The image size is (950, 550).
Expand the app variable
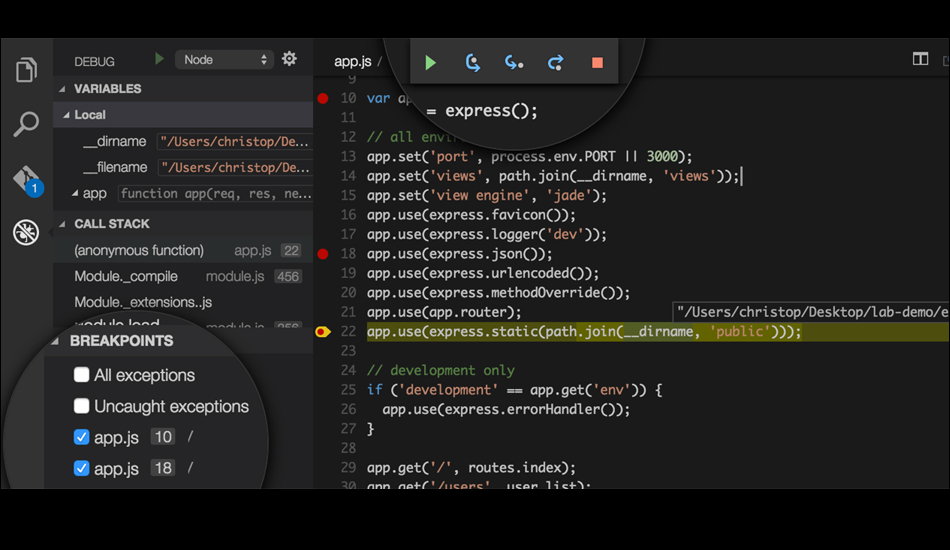coord(75,193)
